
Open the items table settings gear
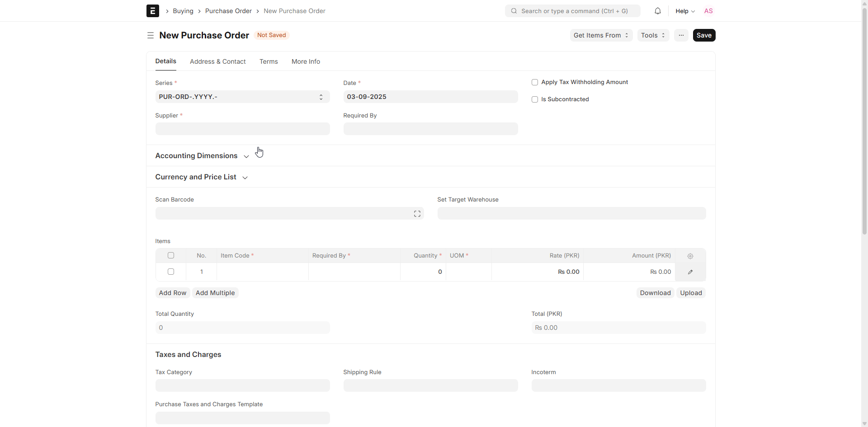[x=690, y=256]
